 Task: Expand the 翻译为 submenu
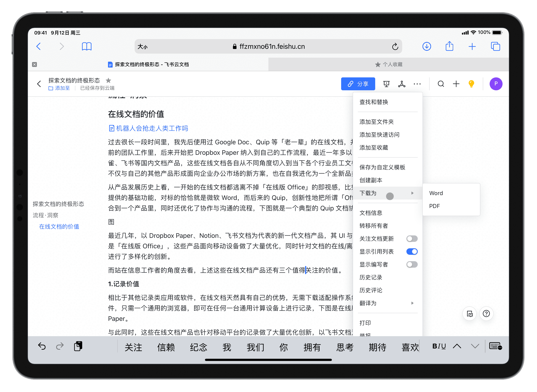[x=387, y=303]
